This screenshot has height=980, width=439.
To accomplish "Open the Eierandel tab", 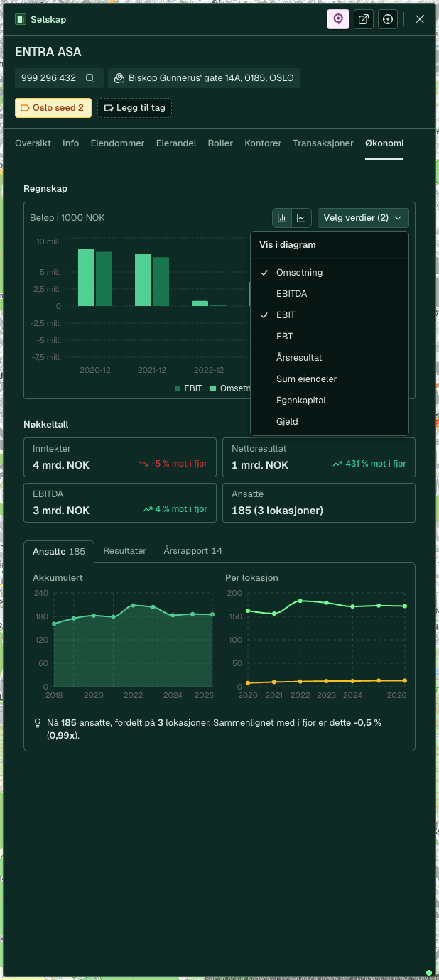I will click(176, 143).
